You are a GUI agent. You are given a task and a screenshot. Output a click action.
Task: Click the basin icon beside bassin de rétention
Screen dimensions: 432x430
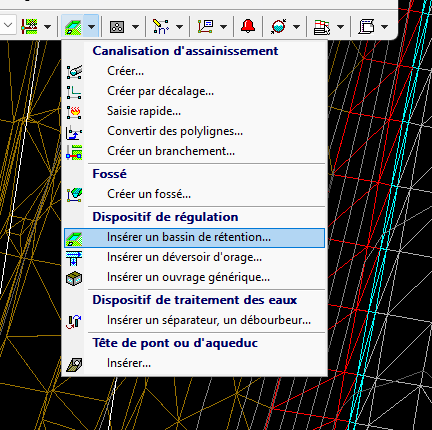pos(74,238)
